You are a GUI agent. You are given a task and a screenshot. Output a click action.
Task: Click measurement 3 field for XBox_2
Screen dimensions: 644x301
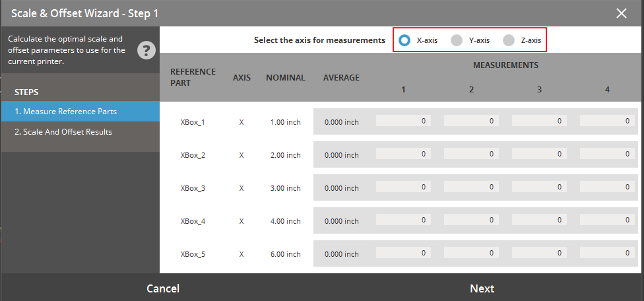(x=539, y=154)
